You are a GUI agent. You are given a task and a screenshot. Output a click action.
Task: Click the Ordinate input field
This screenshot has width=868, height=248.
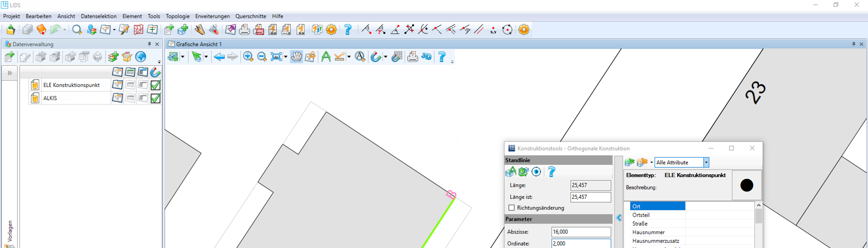coord(581,243)
